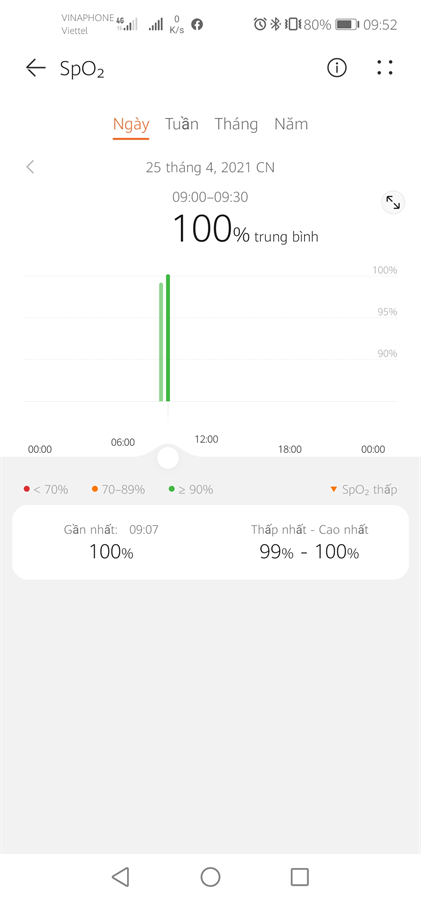Tap the Android home circle button
Screen dimensions: 421x900
[x=210, y=876]
